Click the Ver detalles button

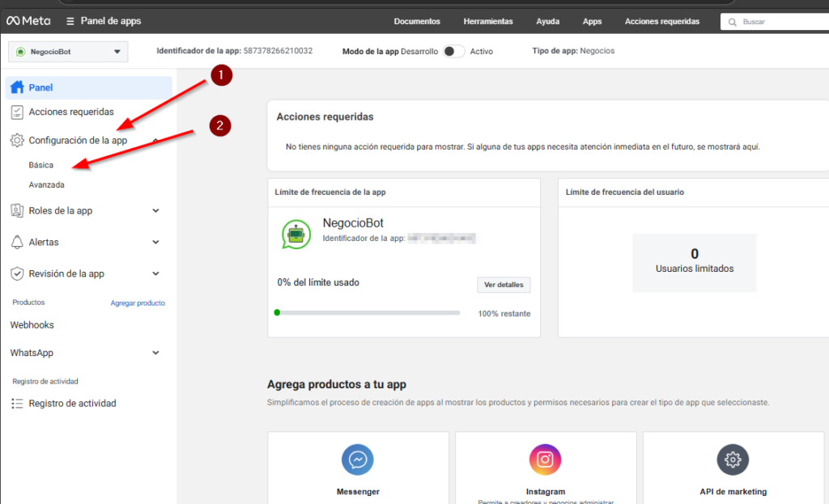(504, 285)
